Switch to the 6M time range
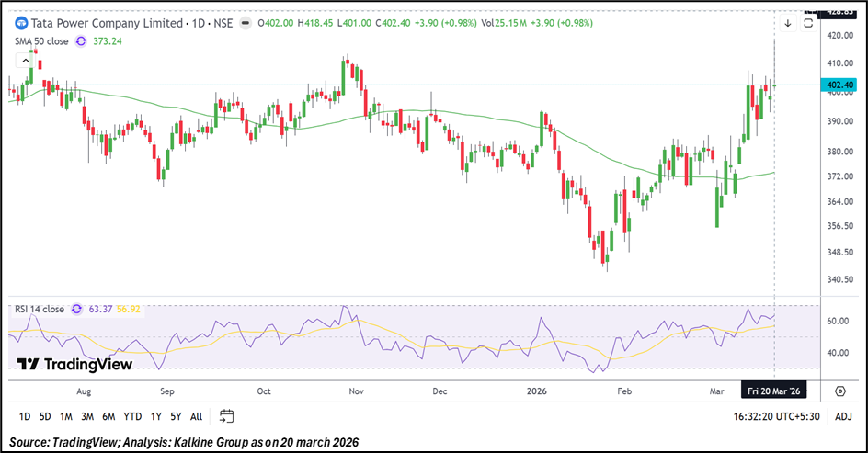Screen dimensions: 868x453 click(108, 416)
